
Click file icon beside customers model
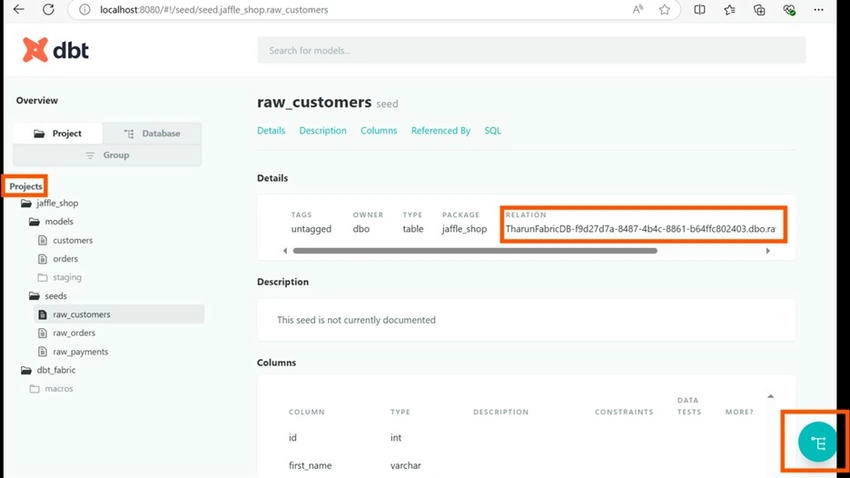(x=42, y=240)
